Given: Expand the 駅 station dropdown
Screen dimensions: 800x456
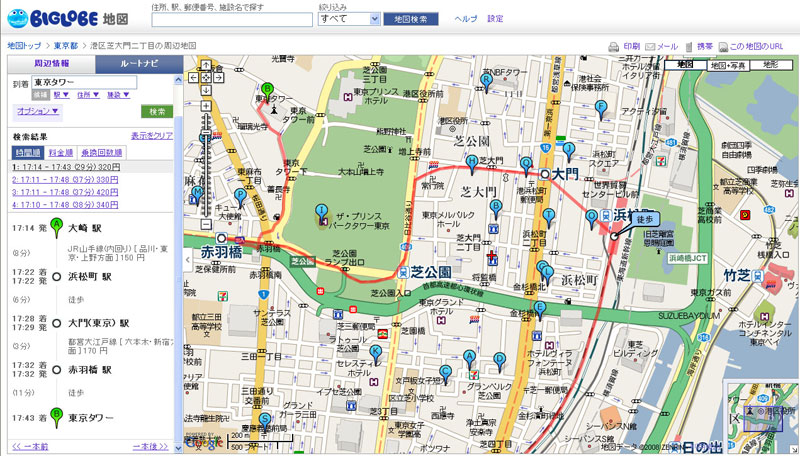Looking at the screenshot, I should [62, 95].
